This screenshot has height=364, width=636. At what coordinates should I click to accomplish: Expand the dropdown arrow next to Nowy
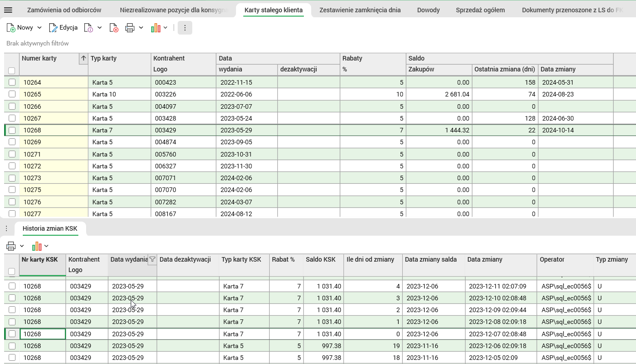coord(39,28)
